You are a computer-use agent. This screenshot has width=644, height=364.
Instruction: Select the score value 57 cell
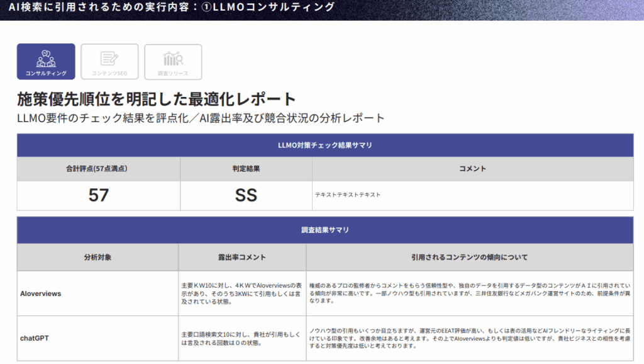pyautogui.click(x=99, y=195)
